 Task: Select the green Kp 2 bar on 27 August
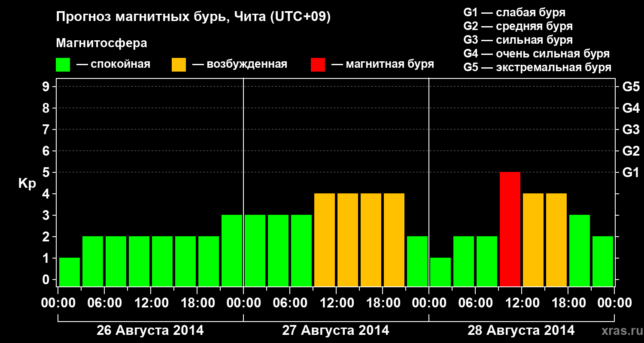click(x=417, y=261)
